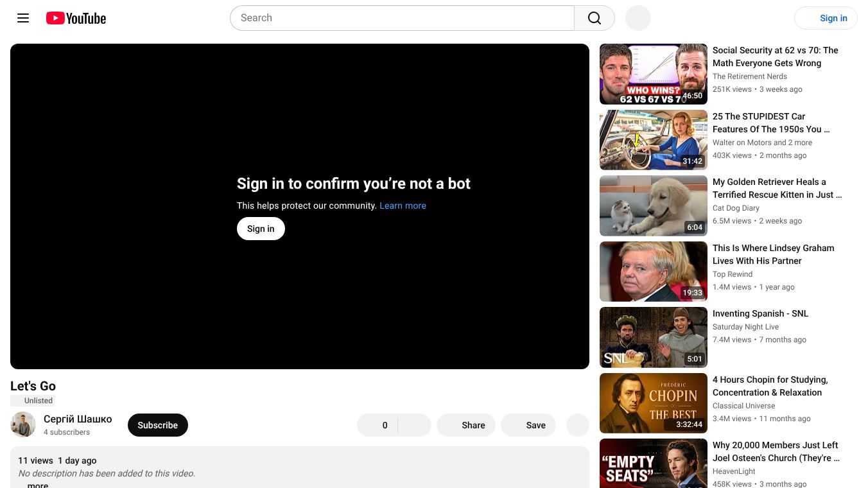This screenshot has width=868, height=488.
Task: Open 'Inventing Spanish - SNL' title
Action: [x=760, y=313]
